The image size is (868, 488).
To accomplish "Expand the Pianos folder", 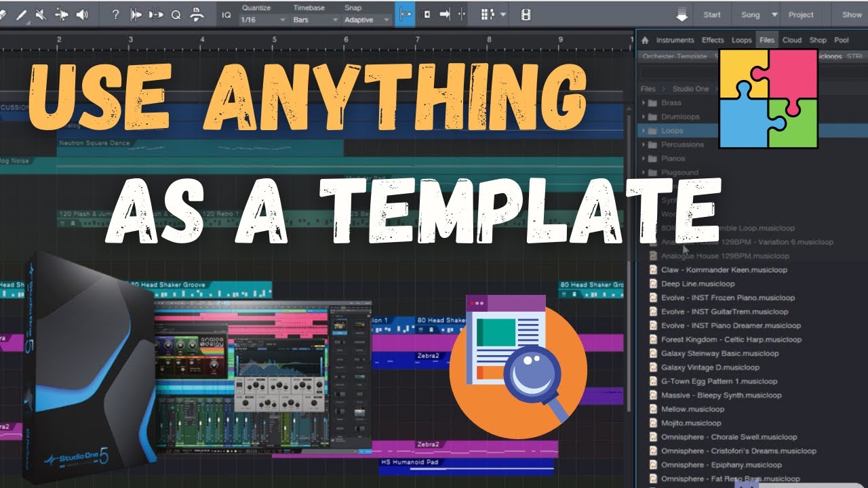I will tap(644, 159).
